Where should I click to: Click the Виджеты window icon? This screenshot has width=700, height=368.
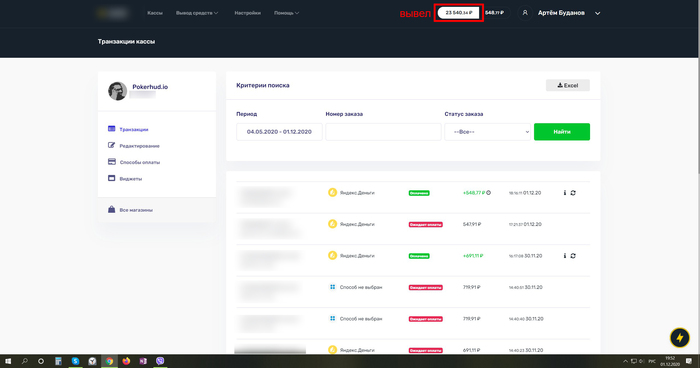pyautogui.click(x=112, y=178)
